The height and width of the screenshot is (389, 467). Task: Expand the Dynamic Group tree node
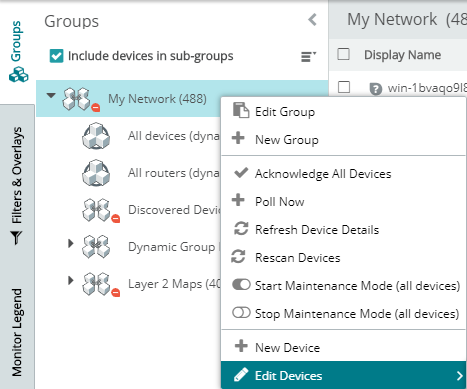click(x=70, y=243)
